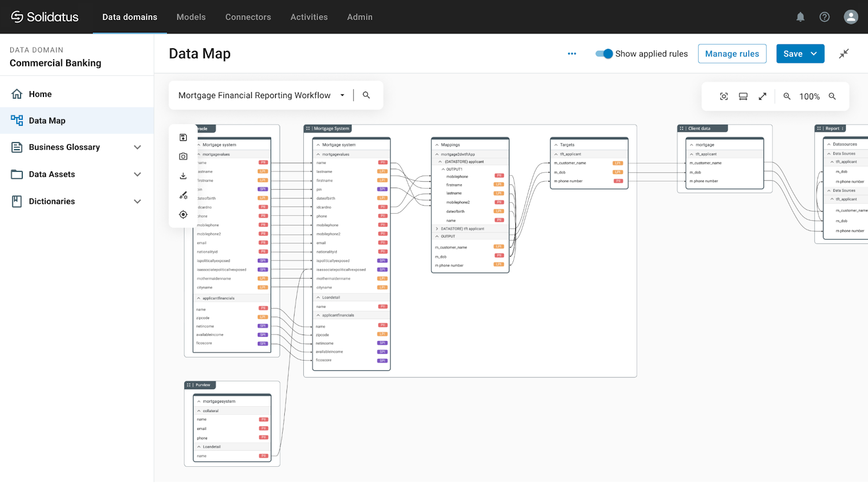Open the three-dots more options menu
The image size is (868, 488).
coord(572,54)
